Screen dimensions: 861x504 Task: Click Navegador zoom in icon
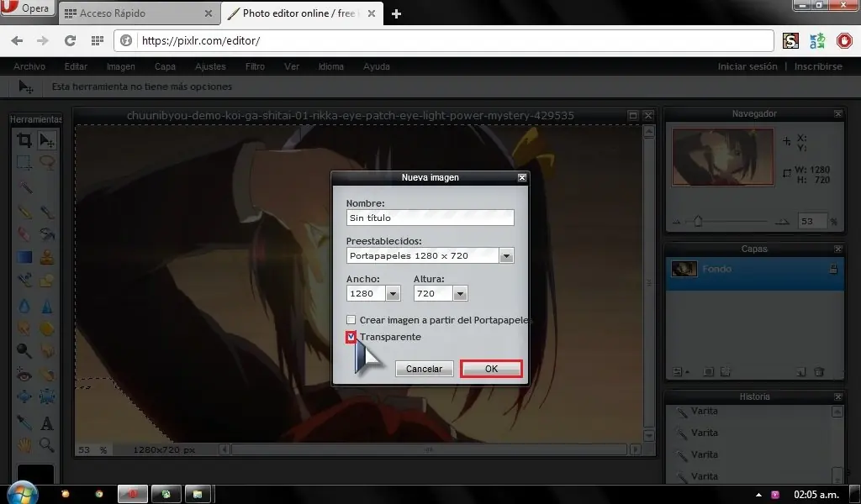(782, 222)
